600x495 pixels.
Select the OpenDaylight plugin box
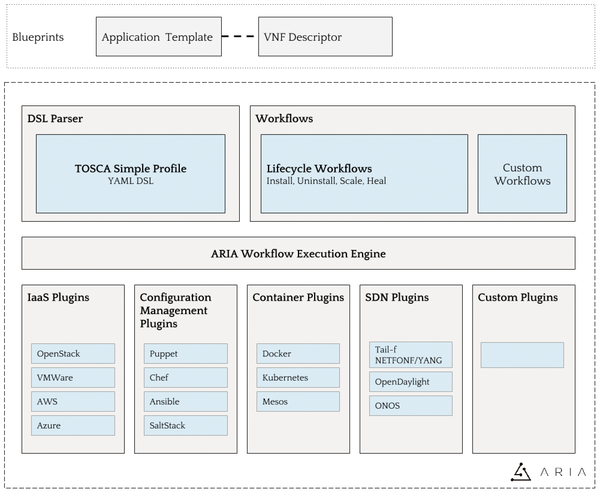click(x=411, y=382)
